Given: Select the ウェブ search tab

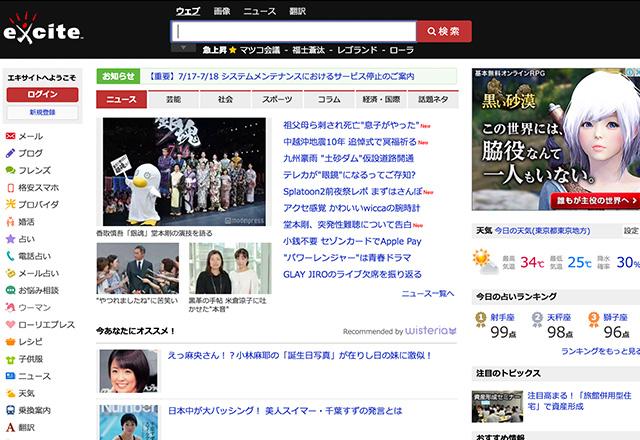Looking at the screenshot, I should click(188, 11).
